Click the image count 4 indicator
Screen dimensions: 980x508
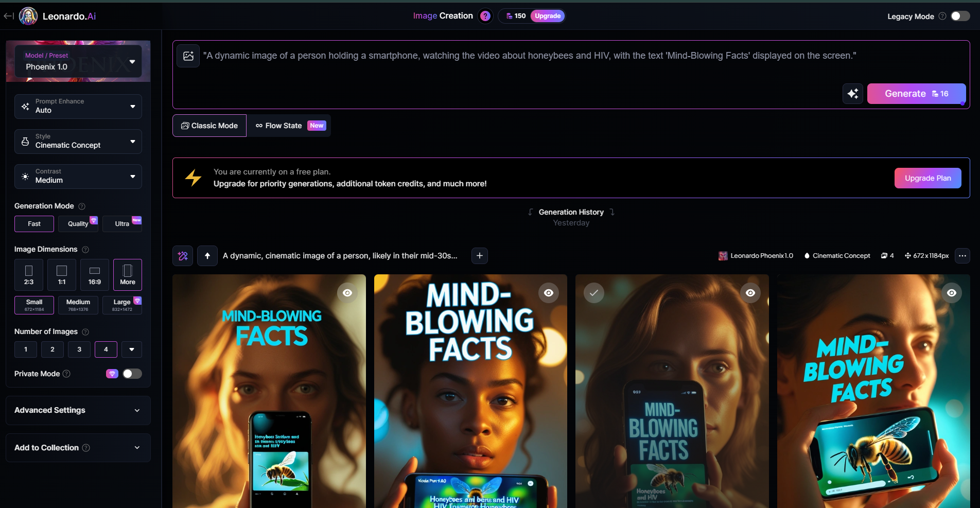coord(887,256)
